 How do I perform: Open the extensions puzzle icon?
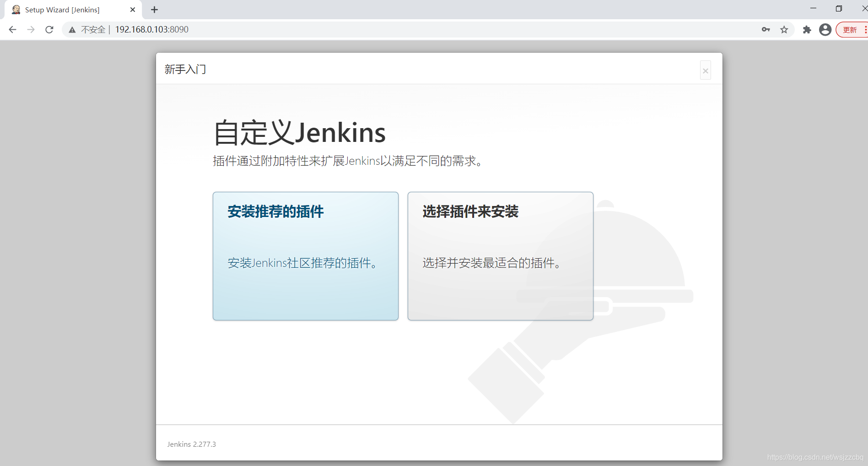[807, 30]
